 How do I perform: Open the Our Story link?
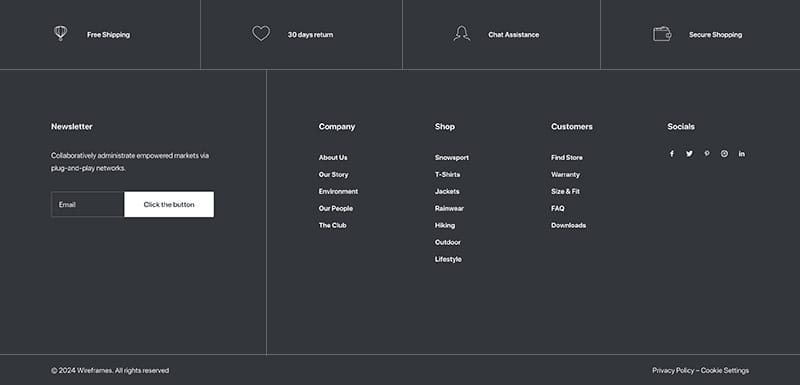[x=333, y=174]
